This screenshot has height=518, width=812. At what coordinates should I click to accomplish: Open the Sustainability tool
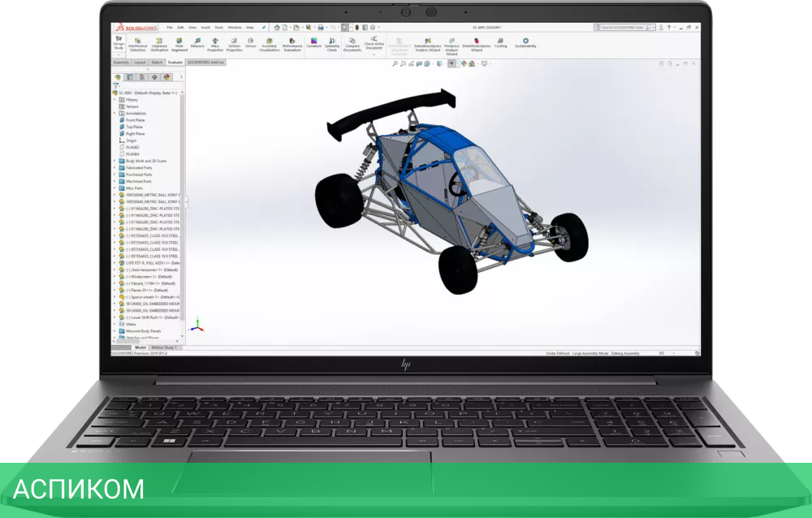525,44
